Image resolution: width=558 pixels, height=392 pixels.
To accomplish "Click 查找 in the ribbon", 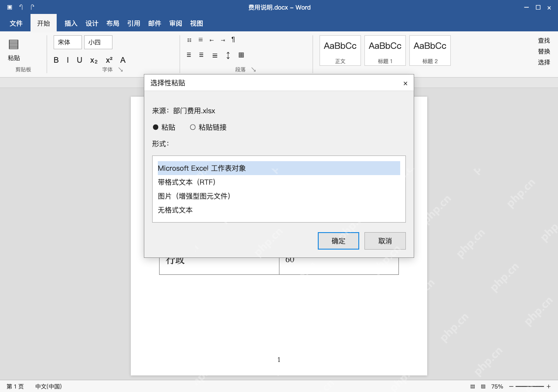I will coord(544,41).
